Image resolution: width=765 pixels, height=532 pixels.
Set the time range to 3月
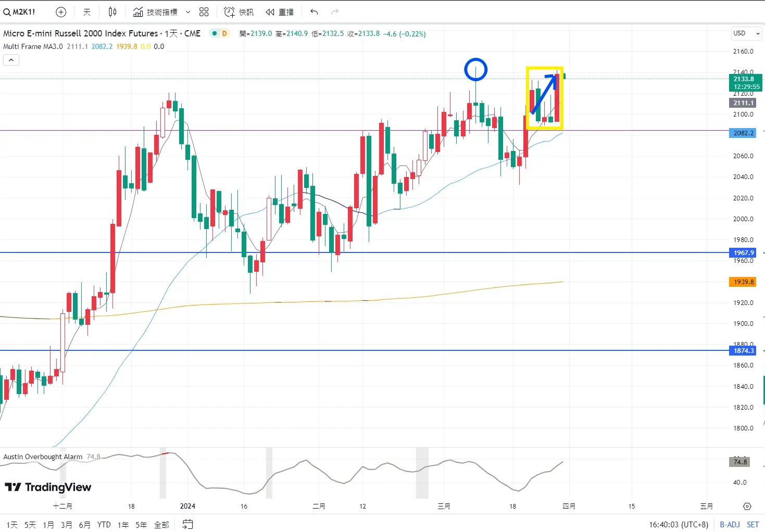(x=67, y=525)
